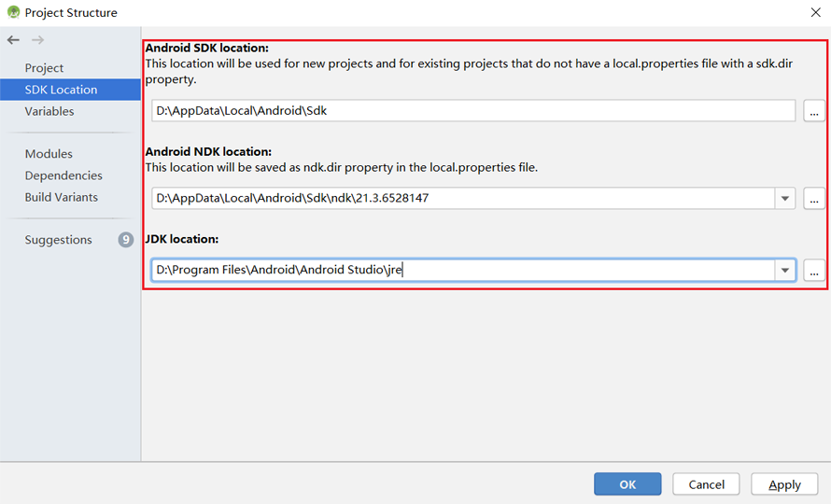Open the Project section in sidebar
Screen dimensions: 831x504
(44, 68)
